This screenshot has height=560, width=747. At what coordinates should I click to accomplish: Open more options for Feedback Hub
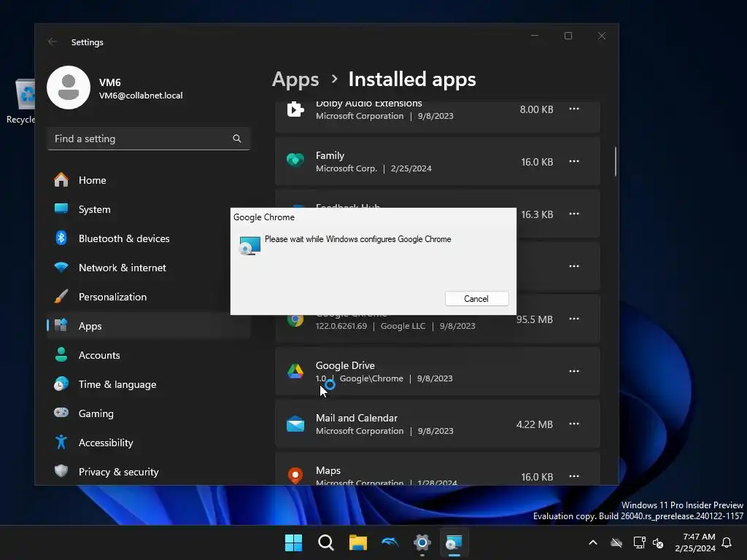[x=574, y=214]
